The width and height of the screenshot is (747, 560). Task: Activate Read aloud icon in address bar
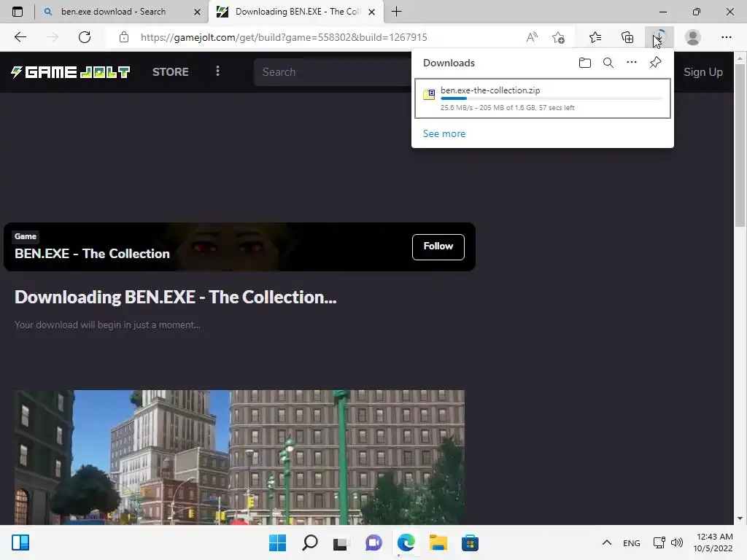pos(532,37)
